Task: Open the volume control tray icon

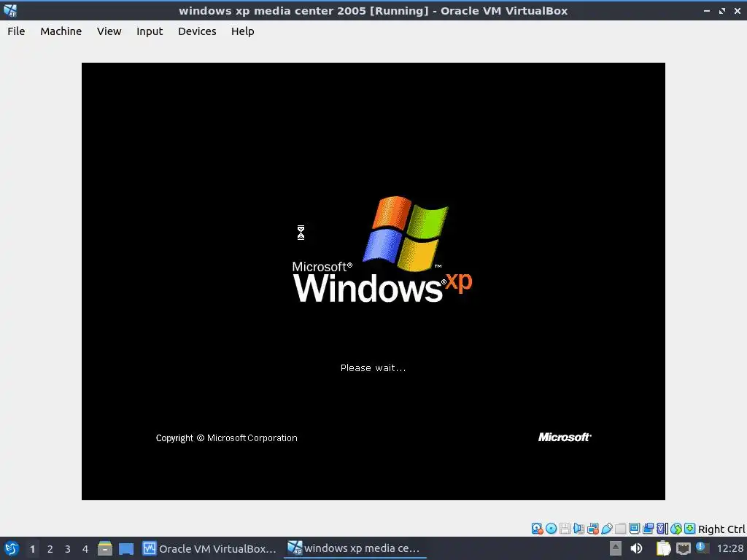Action: (x=636, y=548)
